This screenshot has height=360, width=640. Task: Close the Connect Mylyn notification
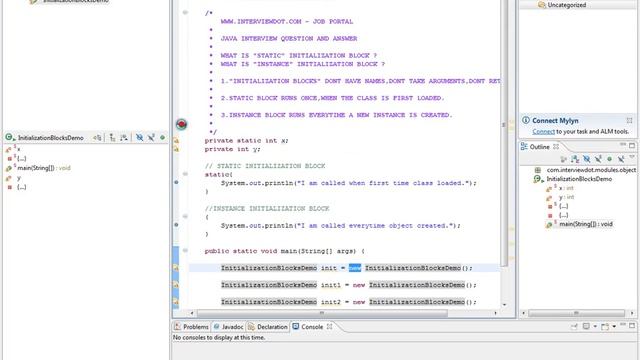(629, 120)
